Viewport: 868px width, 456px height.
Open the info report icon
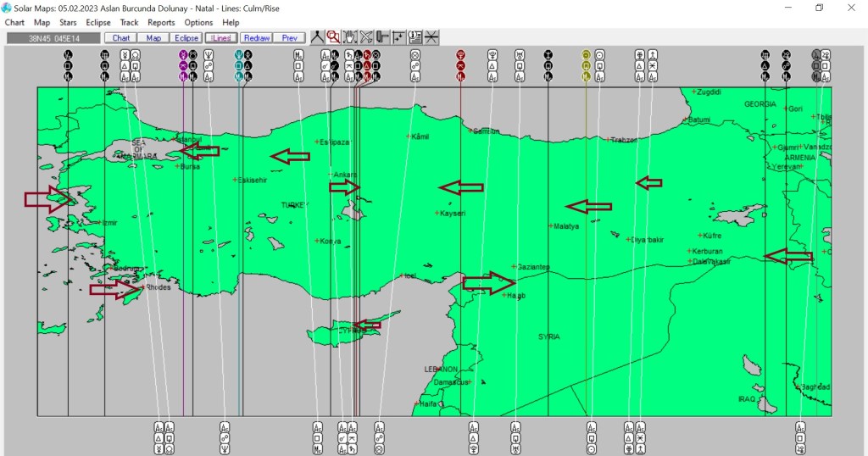pos(415,37)
